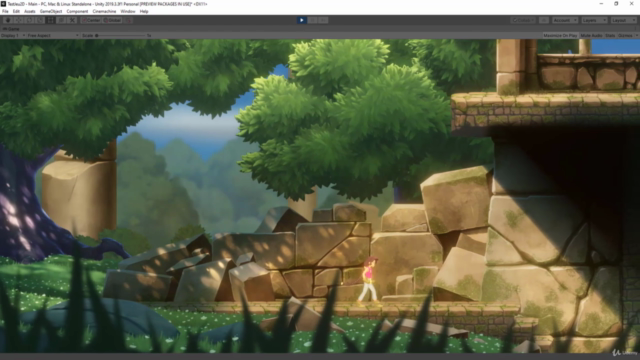This screenshot has width=640, height=360.
Task: Click the Pause button
Action: [312, 20]
